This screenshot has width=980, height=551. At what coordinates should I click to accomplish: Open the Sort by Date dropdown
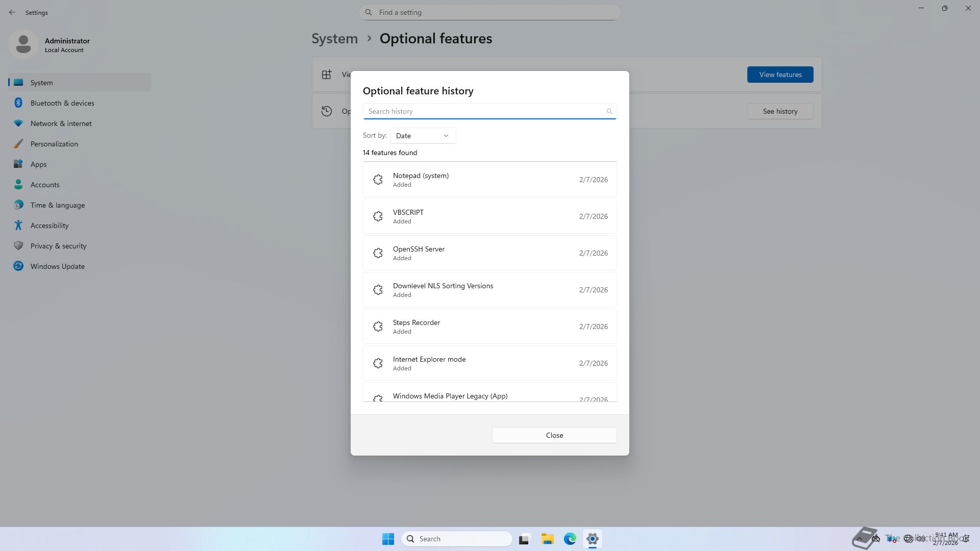[x=423, y=136]
